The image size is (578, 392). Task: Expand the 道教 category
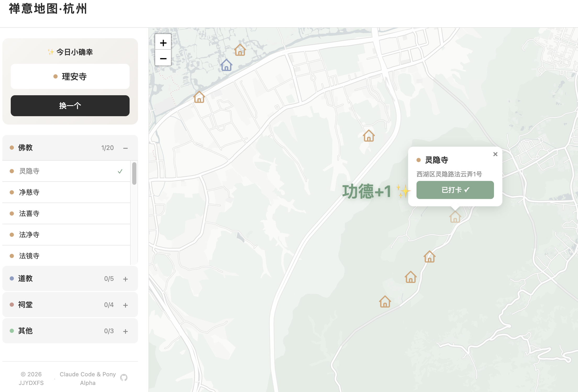coord(125,279)
